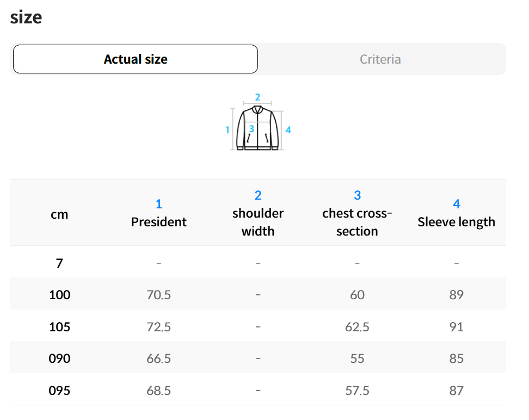Select the shoulder width column header
Image resolution: width=529 pixels, height=420 pixels.
click(258, 213)
